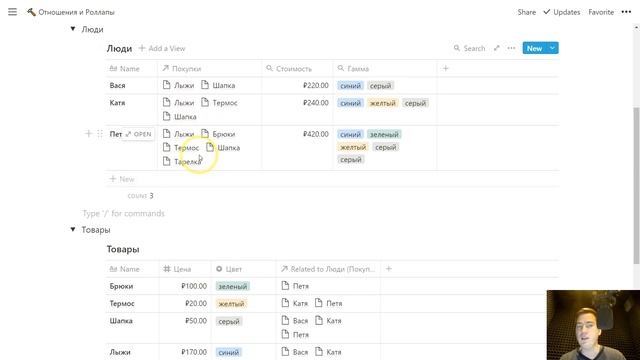This screenshot has width=640, height=360.
Task: Collapse the Люди toggle block
Action: pyautogui.click(x=73, y=29)
